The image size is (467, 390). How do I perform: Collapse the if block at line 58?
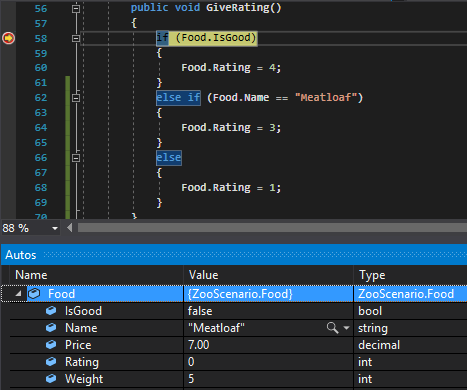tap(76, 39)
